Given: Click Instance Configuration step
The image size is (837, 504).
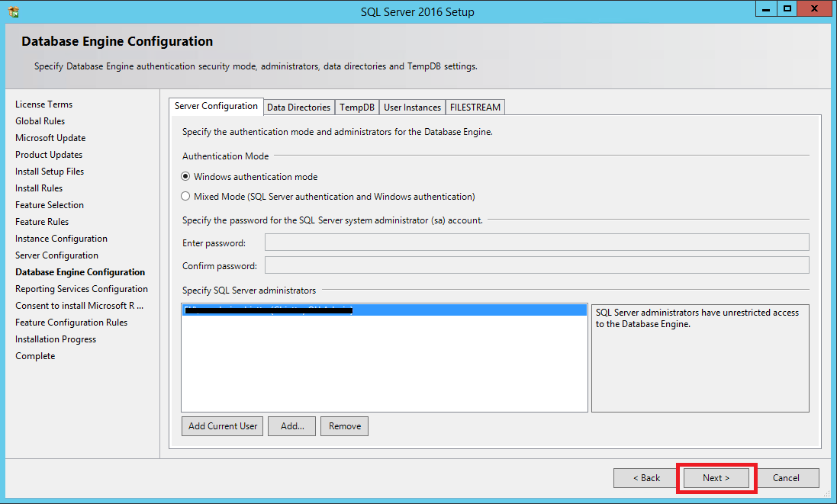Looking at the screenshot, I should pyautogui.click(x=61, y=239).
